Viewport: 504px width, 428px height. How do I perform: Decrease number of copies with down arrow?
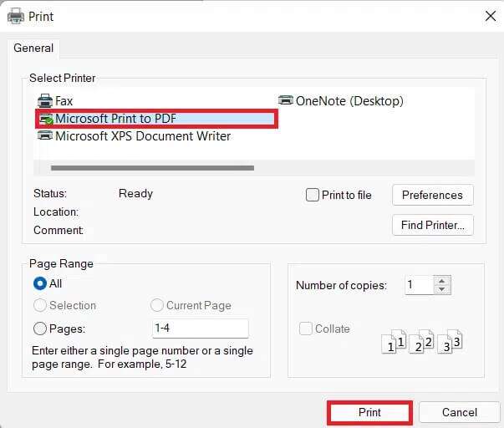pyautogui.click(x=442, y=289)
